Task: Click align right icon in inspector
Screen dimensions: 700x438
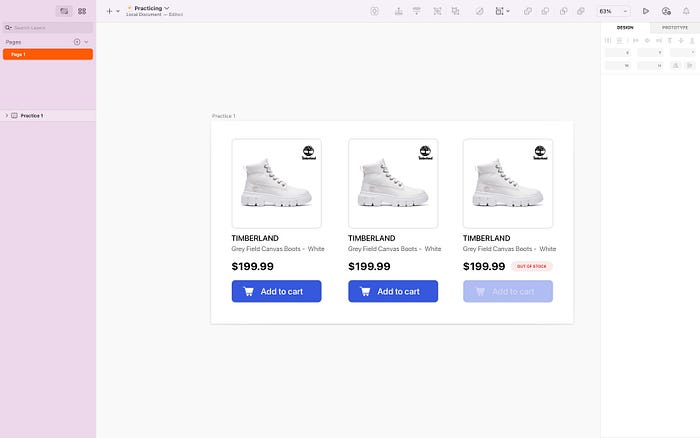Action: click(x=658, y=41)
